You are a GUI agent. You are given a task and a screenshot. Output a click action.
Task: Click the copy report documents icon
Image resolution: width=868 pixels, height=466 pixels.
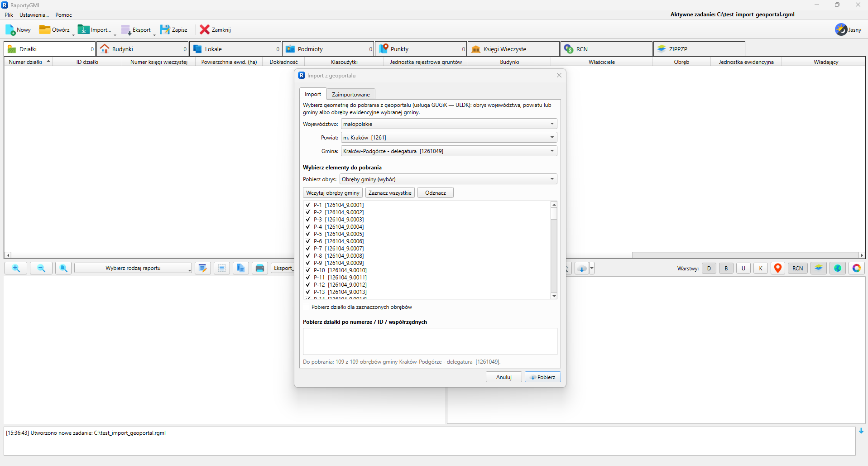coord(241,268)
